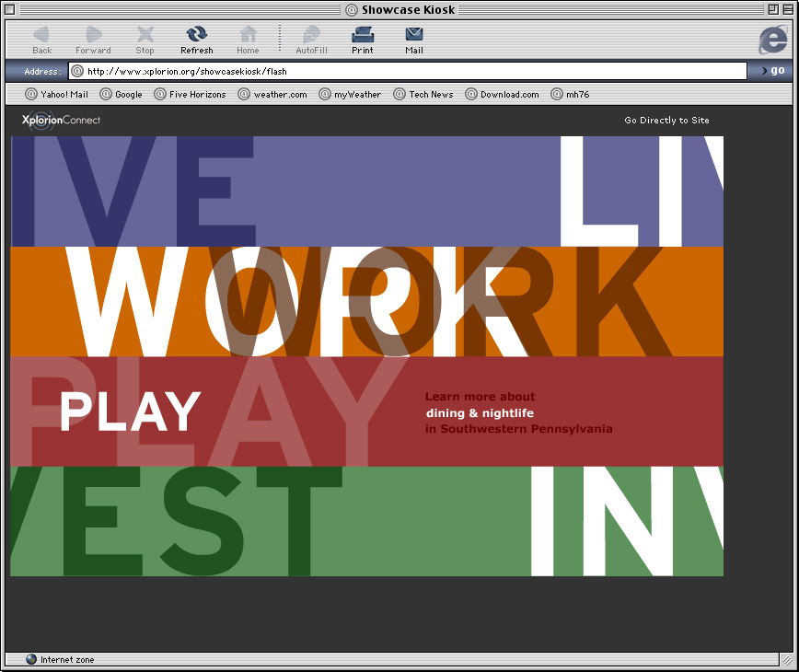Image resolution: width=799 pixels, height=672 pixels.
Task: Open Mail from the toolbar
Action: 414,35
